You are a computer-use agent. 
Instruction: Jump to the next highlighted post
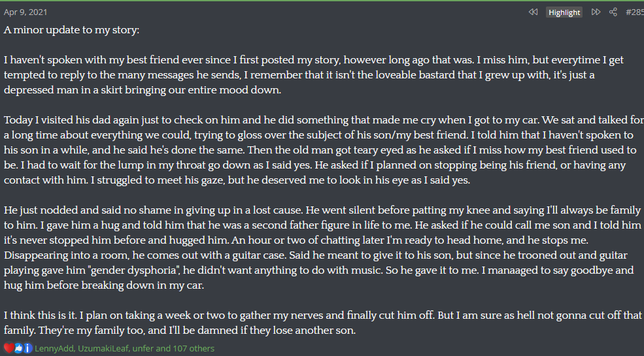(596, 12)
